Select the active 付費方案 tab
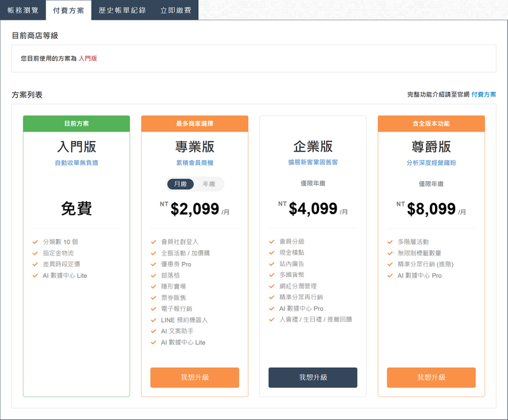This screenshot has height=420, width=508. click(x=68, y=10)
